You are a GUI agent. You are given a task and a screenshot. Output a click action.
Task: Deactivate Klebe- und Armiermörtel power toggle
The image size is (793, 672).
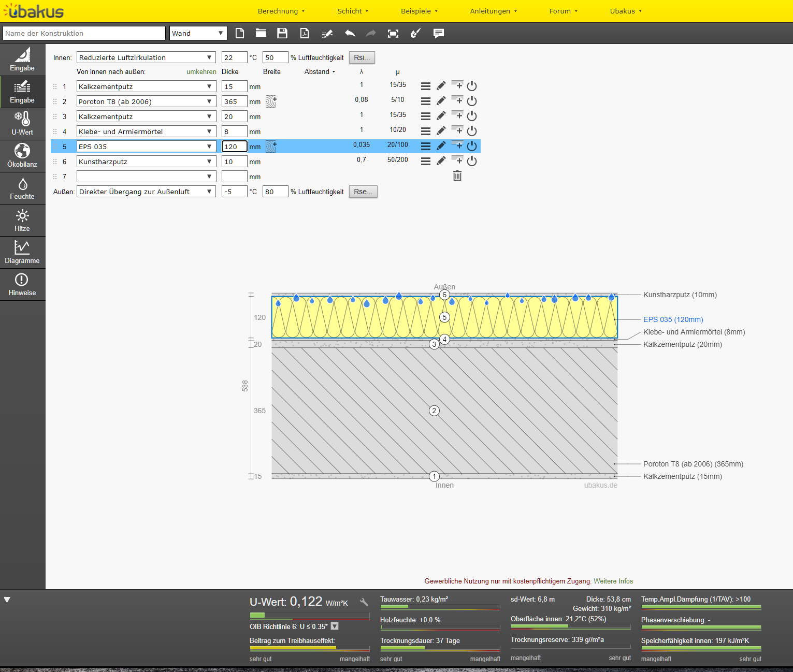click(x=472, y=131)
